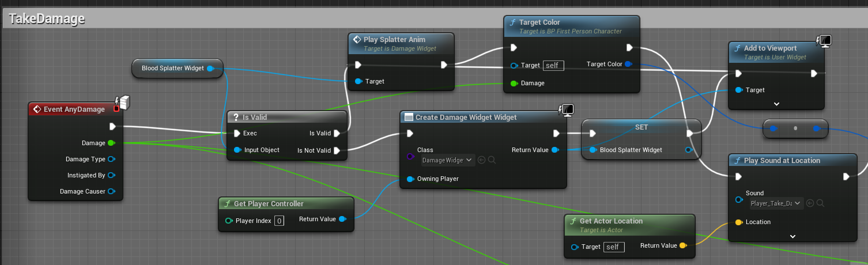Select the Event AnyDamage node title
The width and height of the screenshot is (868, 265).
(74, 109)
